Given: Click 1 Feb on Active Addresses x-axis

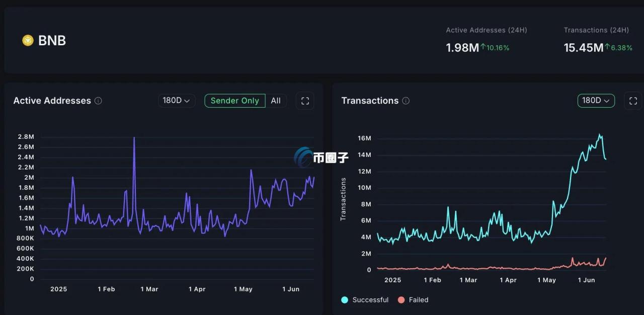Looking at the screenshot, I should [106, 289].
